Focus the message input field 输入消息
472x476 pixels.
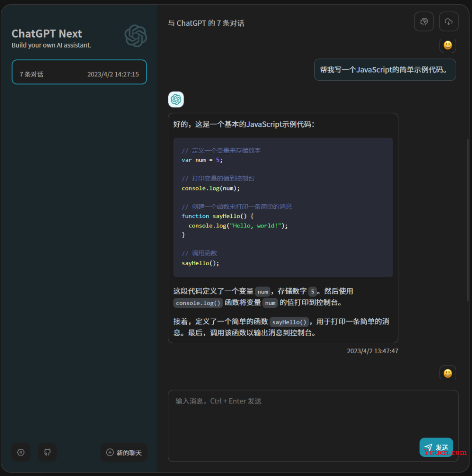point(313,426)
